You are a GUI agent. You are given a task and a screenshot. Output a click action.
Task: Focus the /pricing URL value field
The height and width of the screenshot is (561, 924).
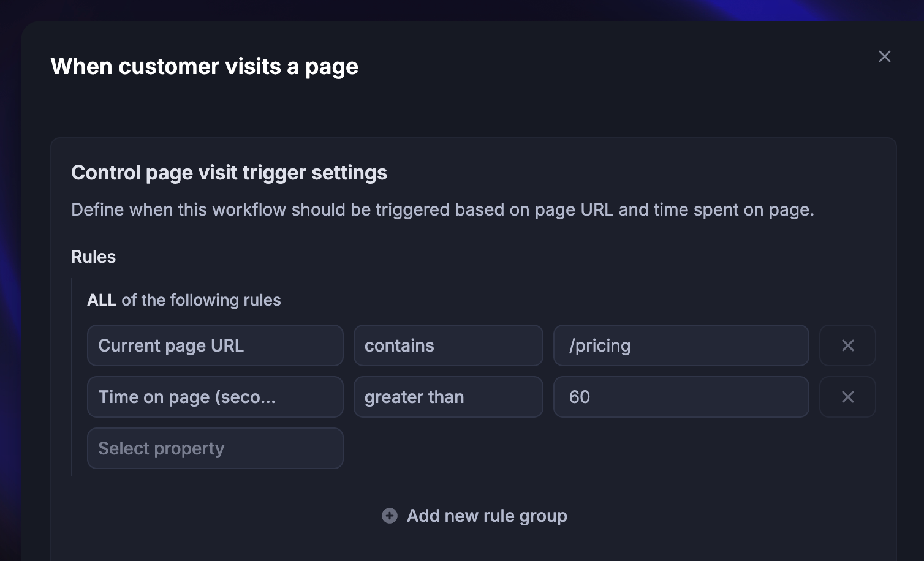tap(681, 345)
